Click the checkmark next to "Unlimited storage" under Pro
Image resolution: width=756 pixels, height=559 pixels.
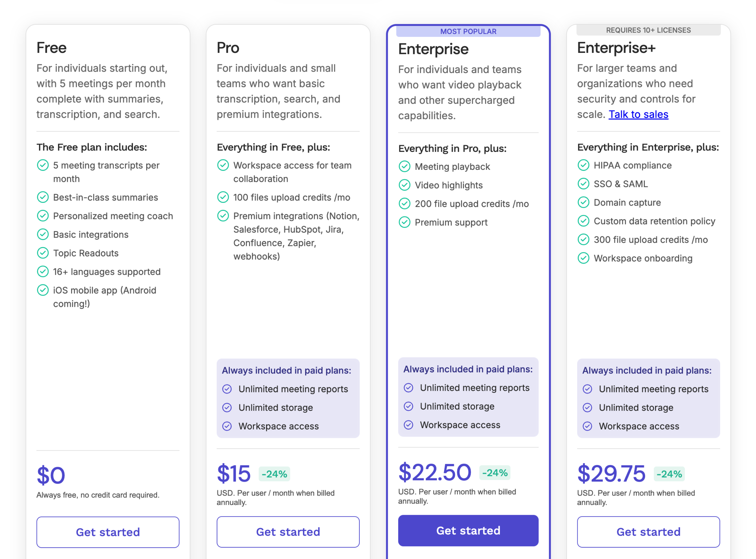(227, 407)
